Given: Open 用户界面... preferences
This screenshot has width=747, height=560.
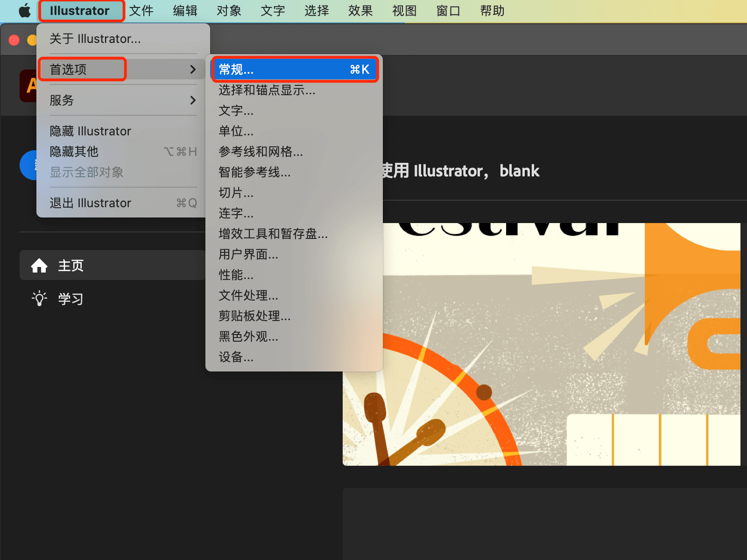Looking at the screenshot, I should coord(248,254).
